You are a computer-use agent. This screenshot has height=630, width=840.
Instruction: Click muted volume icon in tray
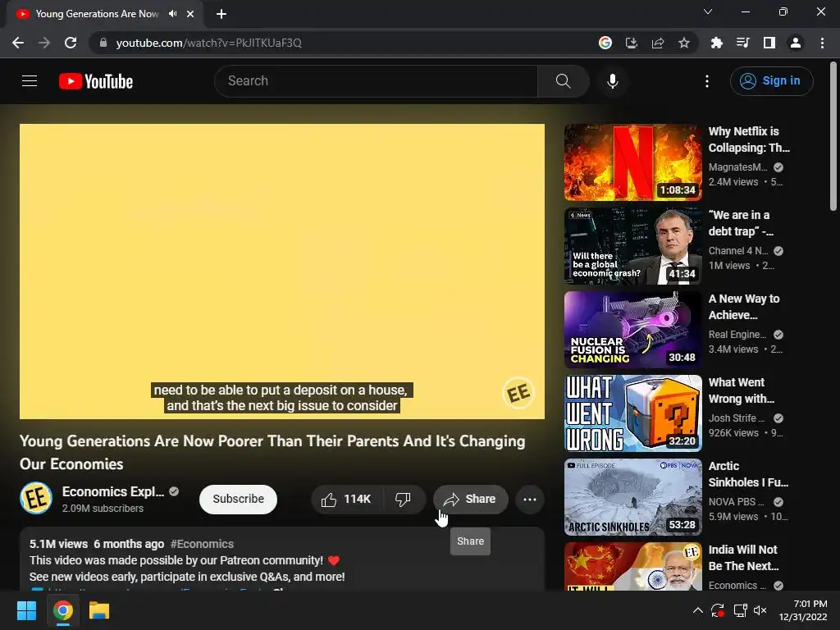click(x=760, y=610)
